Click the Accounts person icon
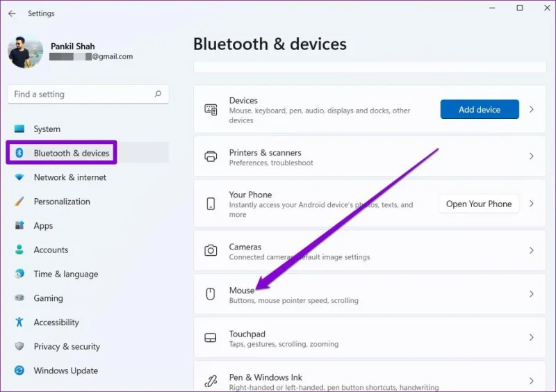Viewport: 556px width, 392px height. pyautogui.click(x=19, y=250)
